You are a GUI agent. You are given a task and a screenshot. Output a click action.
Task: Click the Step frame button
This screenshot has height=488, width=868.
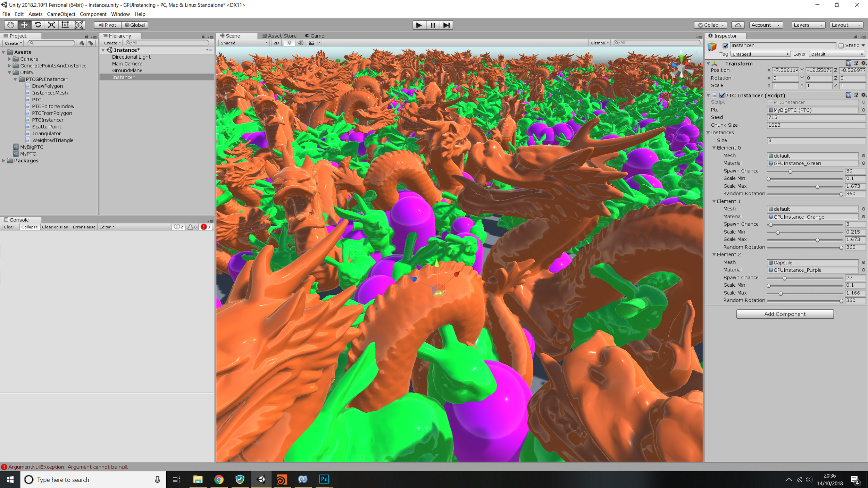pyautogui.click(x=446, y=25)
